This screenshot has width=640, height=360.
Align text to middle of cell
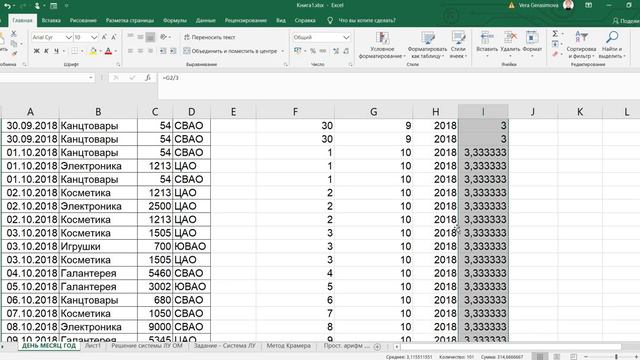click(140, 37)
